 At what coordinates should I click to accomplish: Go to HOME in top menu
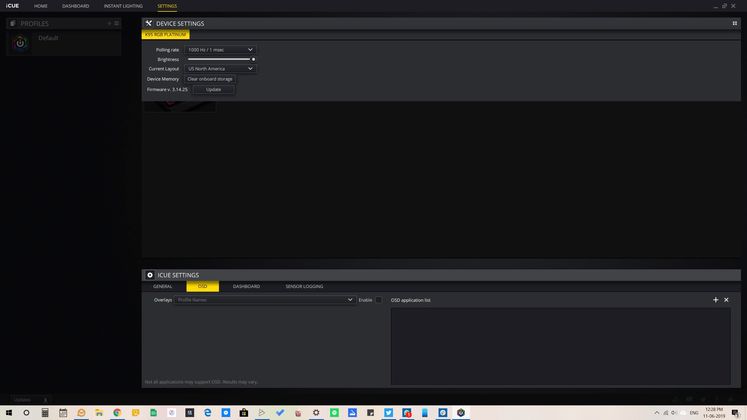(x=40, y=6)
